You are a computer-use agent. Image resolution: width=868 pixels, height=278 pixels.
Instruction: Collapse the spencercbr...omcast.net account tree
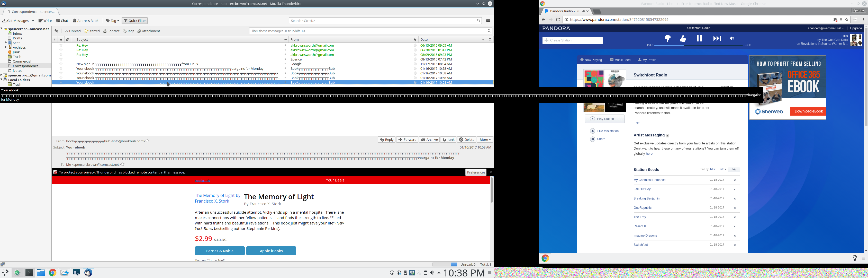coord(2,29)
